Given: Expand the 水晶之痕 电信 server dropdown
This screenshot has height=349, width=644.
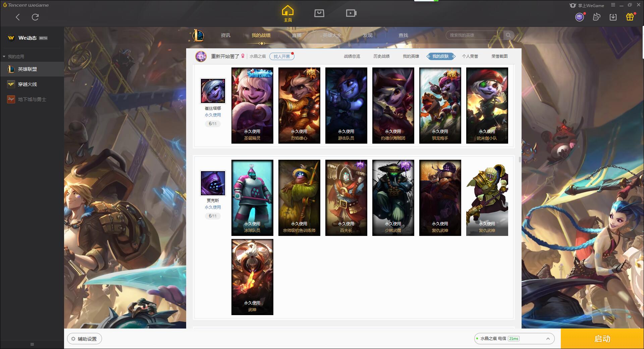Looking at the screenshot, I should pyautogui.click(x=514, y=339).
